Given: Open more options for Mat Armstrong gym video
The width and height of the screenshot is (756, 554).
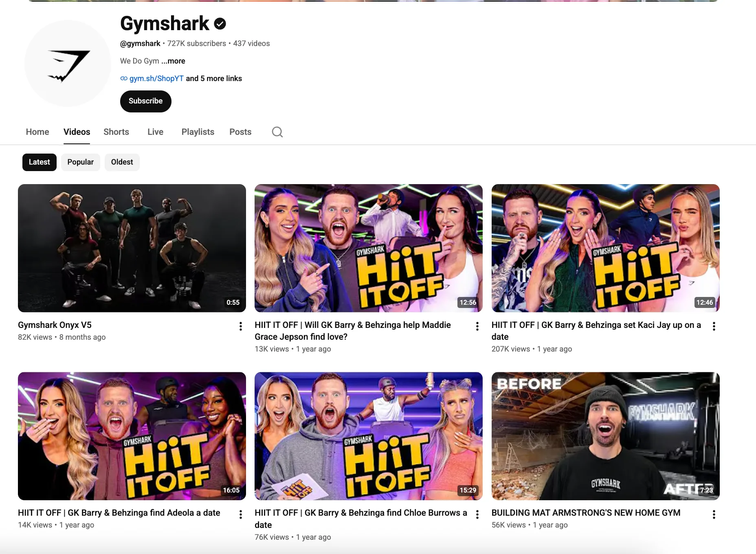Looking at the screenshot, I should pyautogui.click(x=714, y=514).
